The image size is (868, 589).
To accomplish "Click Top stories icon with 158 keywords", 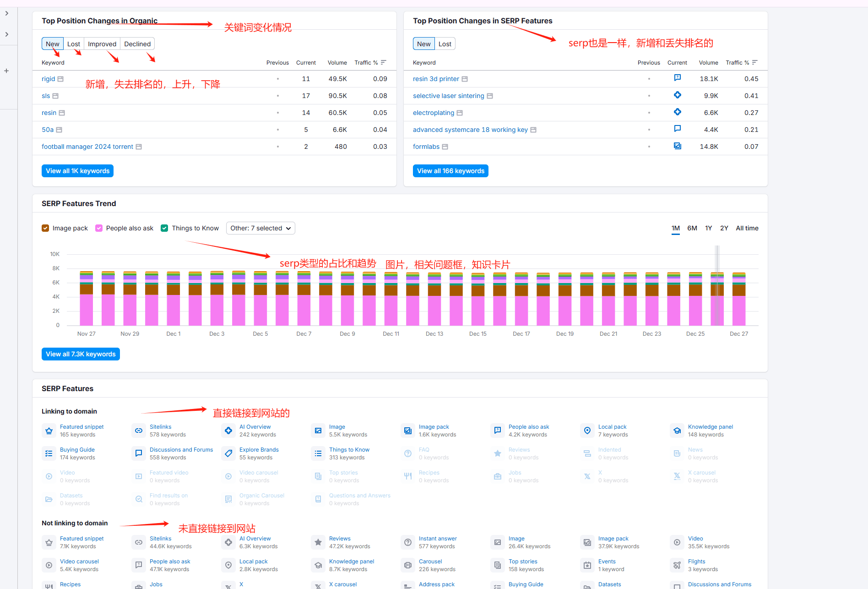I will tap(498, 565).
